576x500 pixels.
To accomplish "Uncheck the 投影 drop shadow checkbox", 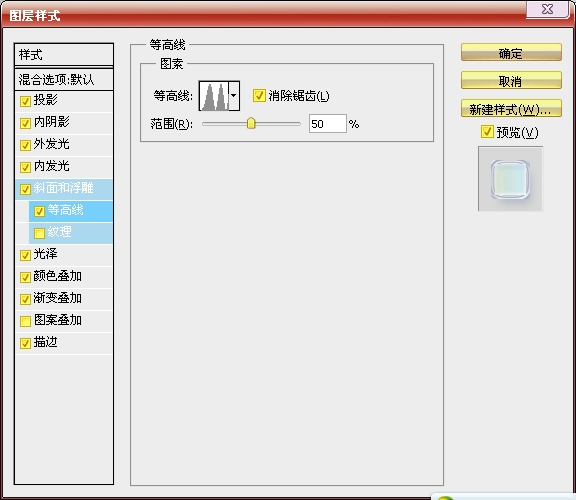I will pyautogui.click(x=25, y=101).
